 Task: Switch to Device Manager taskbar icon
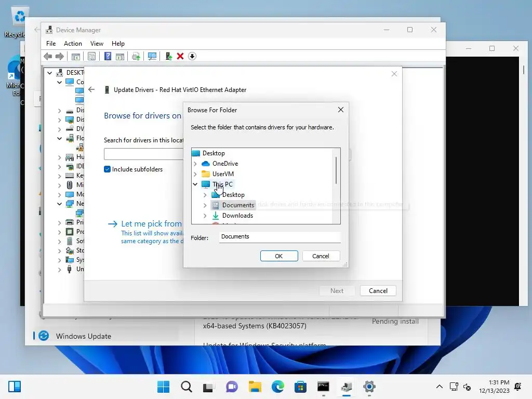coord(347,387)
